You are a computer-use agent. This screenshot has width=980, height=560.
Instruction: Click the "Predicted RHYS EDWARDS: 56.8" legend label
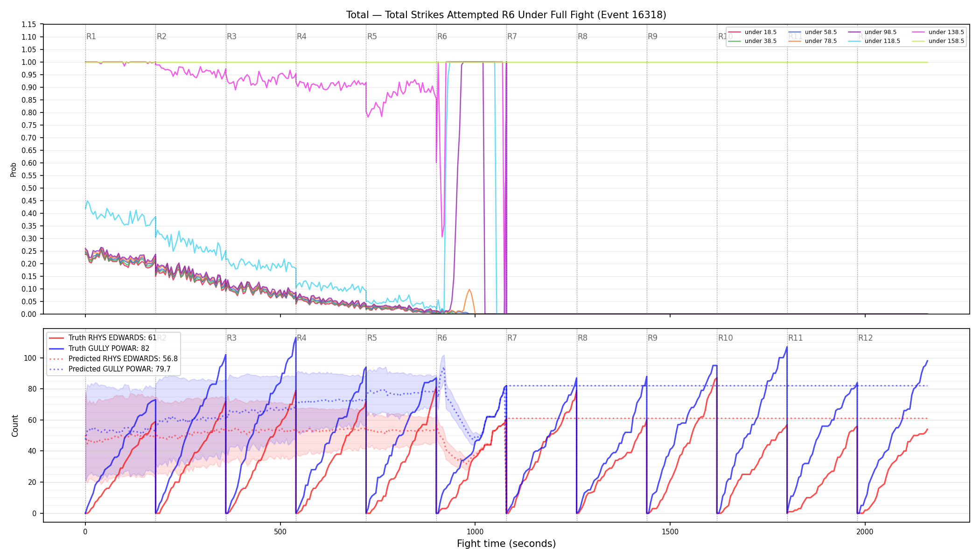123,359
